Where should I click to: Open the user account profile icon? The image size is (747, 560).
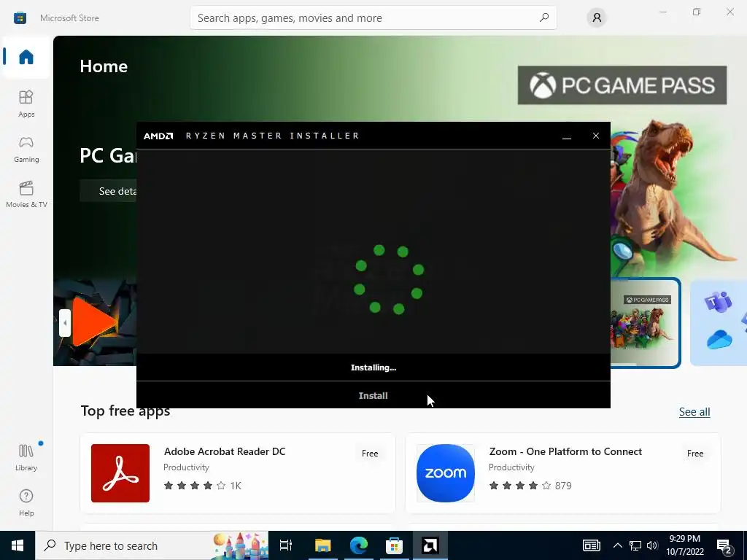click(597, 17)
